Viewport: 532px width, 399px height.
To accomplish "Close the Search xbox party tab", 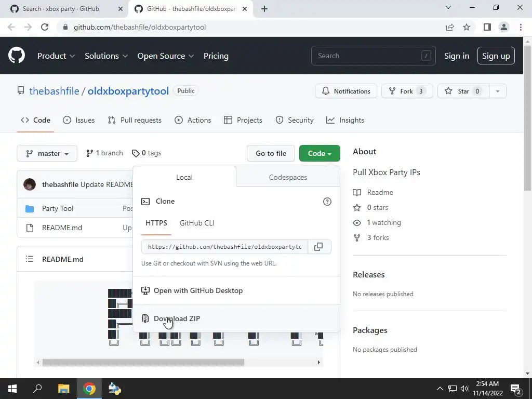I will [x=121, y=9].
